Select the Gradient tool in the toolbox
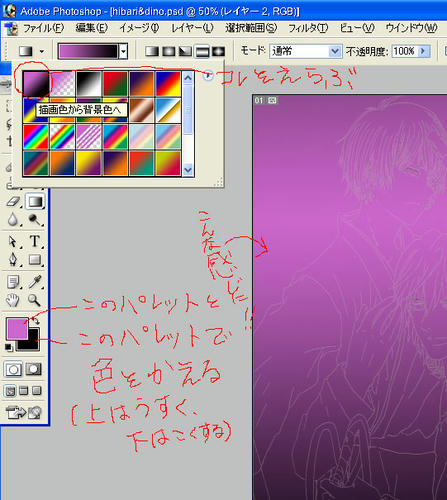Viewport: 447px width, 500px height. 35,202
